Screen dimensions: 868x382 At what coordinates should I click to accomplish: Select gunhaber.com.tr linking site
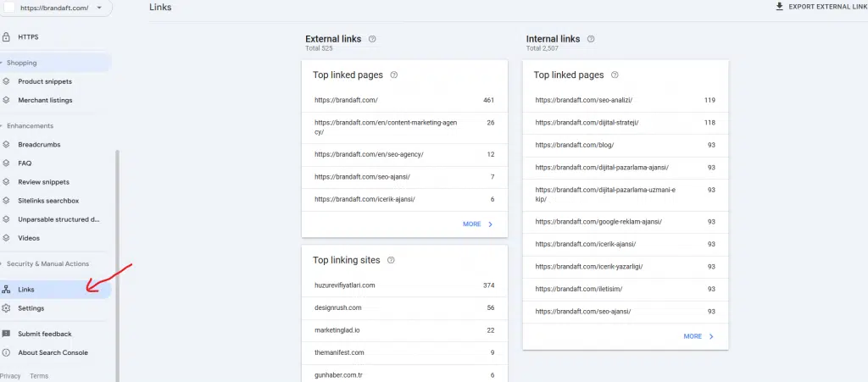pyautogui.click(x=404, y=374)
